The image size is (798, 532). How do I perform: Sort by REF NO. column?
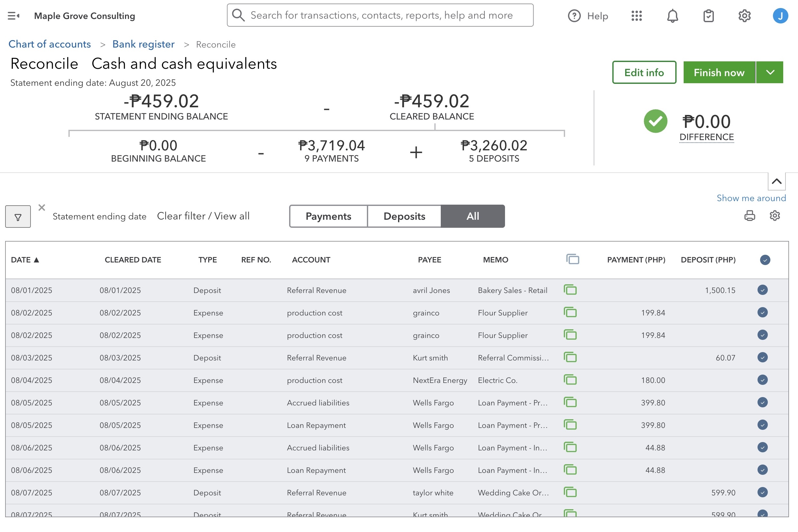(256, 260)
